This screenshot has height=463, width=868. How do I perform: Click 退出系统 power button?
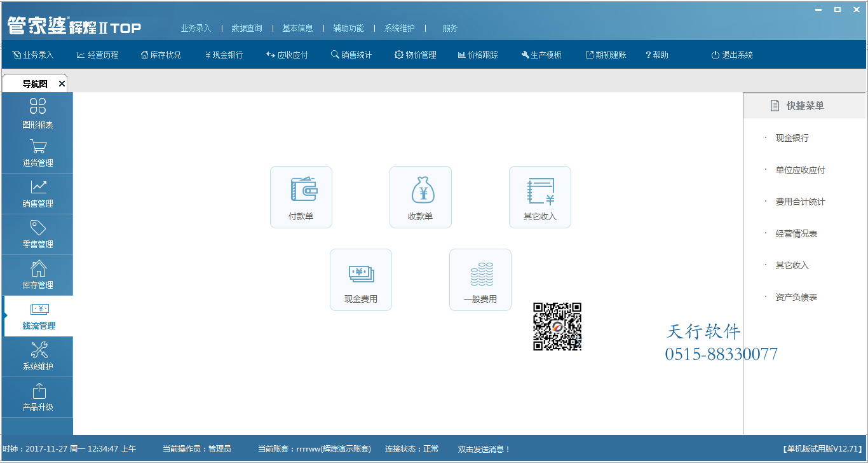(732, 55)
